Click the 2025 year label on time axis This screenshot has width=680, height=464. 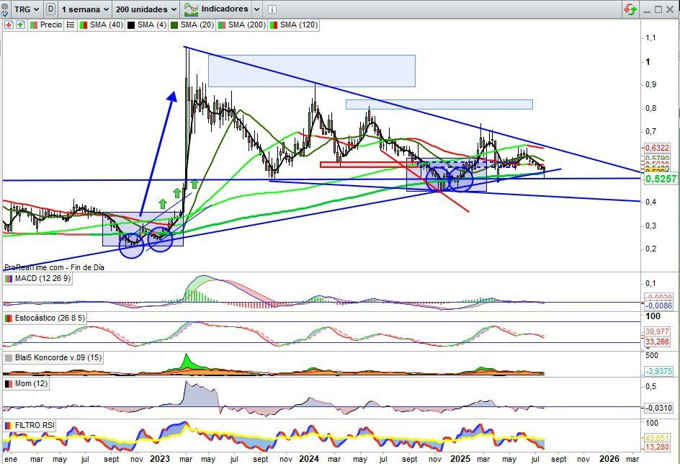(x=460, y=458)
